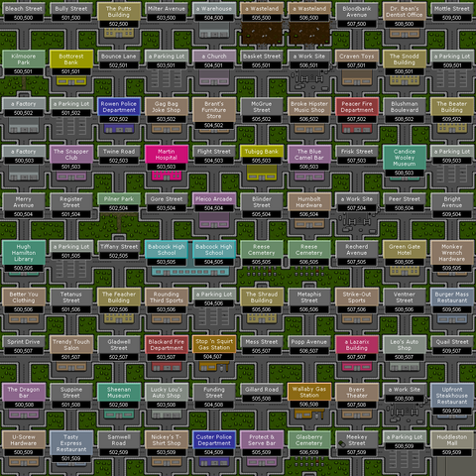The height and width of the screenshot is (476, 476).
Task: Click the Blackard Fire Department label
Action: pos(167,345)
